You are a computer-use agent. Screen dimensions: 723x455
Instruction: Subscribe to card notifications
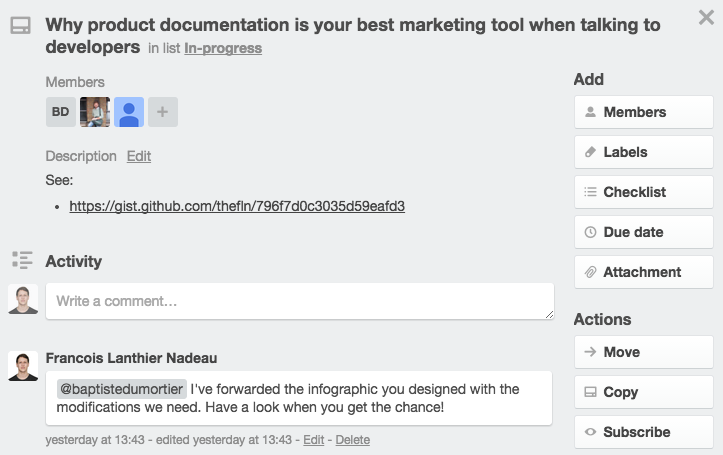click(x=643, y=432)
